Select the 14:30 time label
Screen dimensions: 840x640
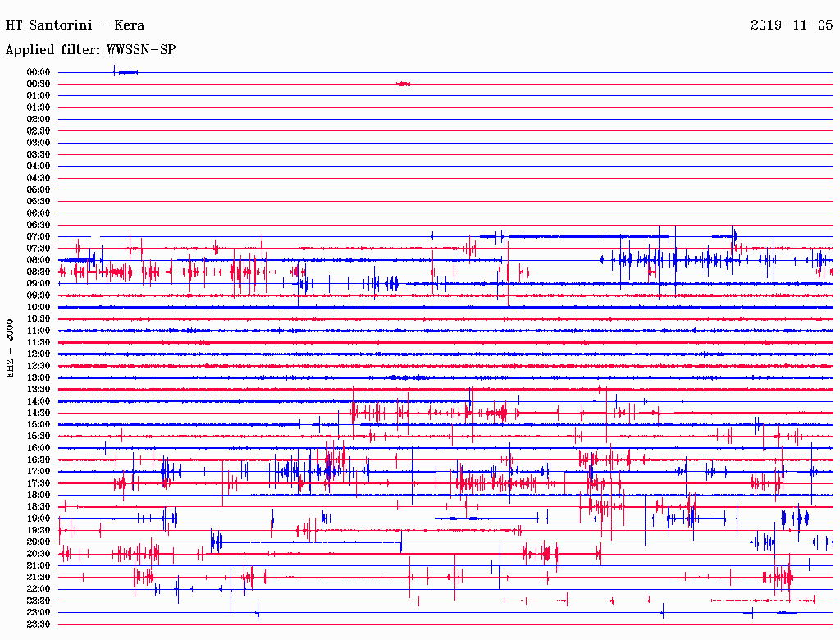point(38,414)
